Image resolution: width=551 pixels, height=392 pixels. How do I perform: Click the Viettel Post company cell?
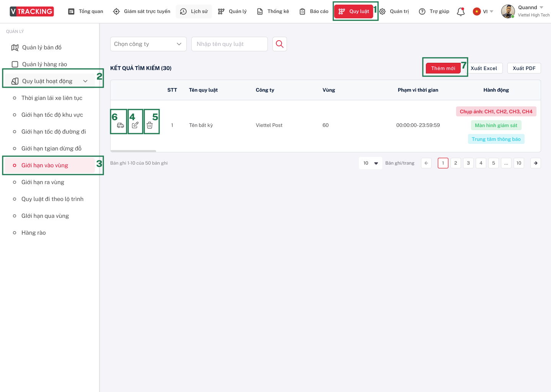(269, 125)
